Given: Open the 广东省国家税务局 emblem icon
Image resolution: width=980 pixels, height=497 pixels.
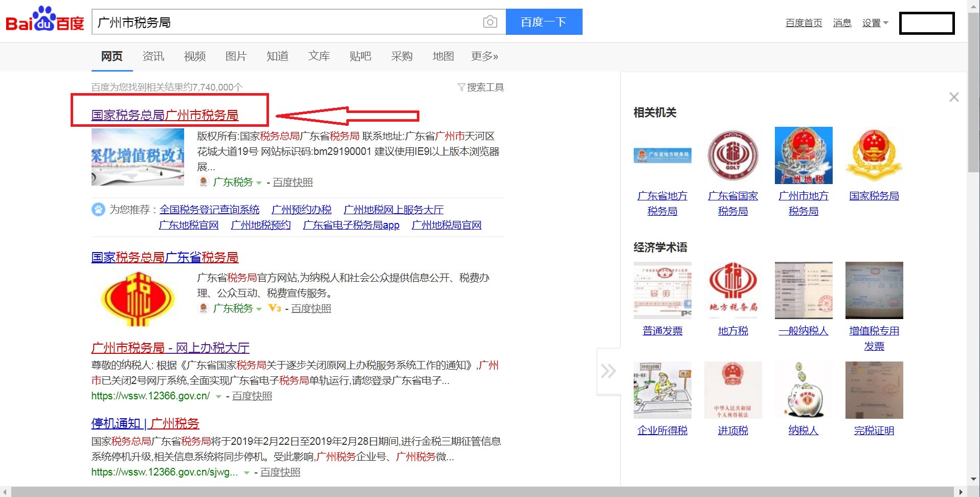Looking at the screenshot, I should click(732, 155).
